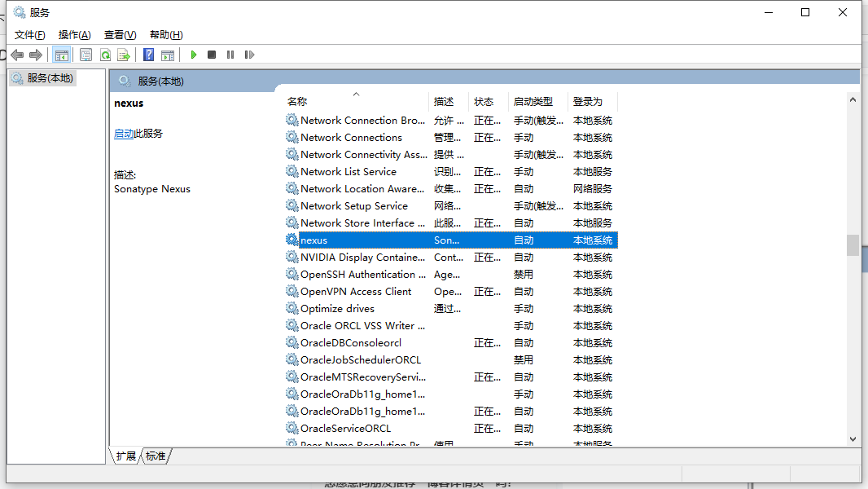Open the 帮助(H) menu
Viewport: 868px width, 489px height.
pyautogui.click(x=166, y=35)
